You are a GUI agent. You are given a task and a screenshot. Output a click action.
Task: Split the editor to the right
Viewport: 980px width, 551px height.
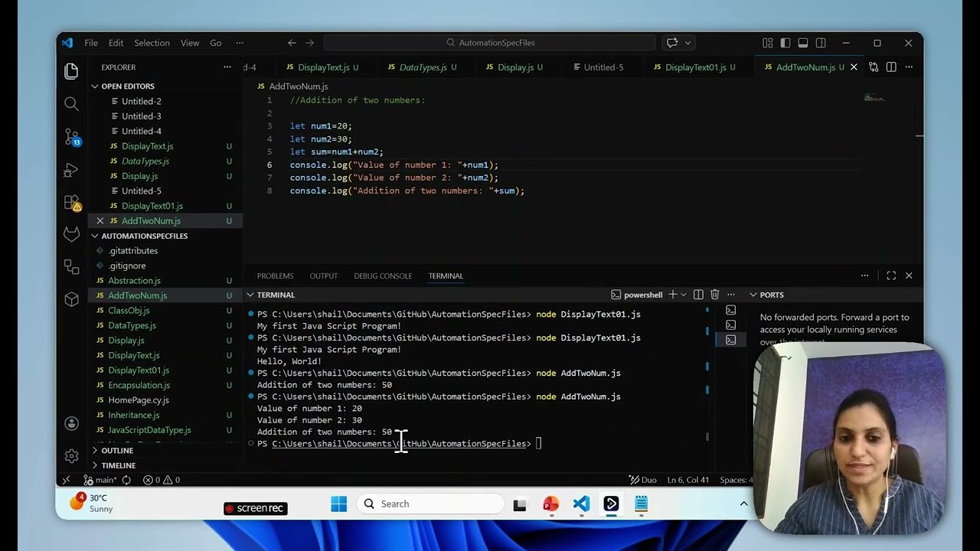[x=891, y=67]
